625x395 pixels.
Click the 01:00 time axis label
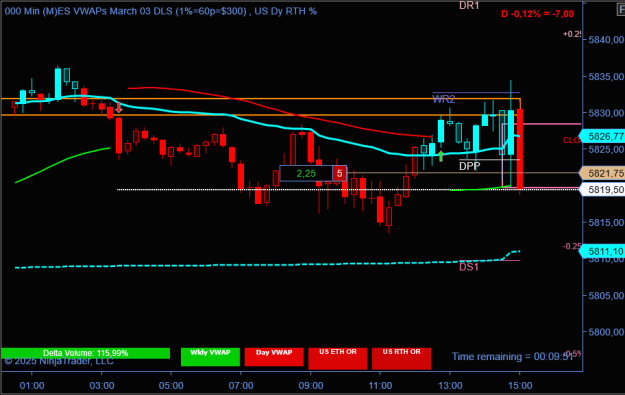pos(32,386)
